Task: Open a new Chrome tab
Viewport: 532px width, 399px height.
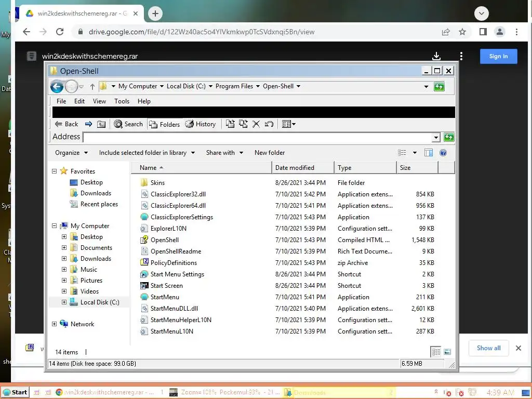Action: coord(155,14)
